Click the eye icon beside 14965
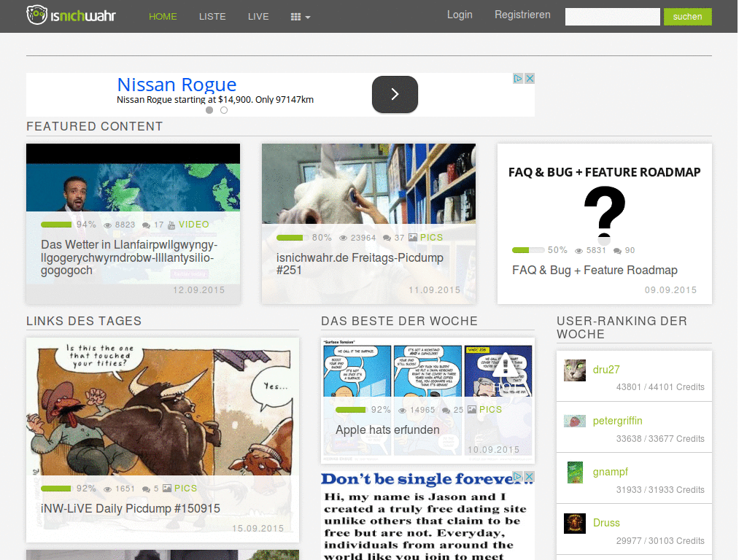Image resolution: width=747 pixels, height=560 pixels. click(x=403, y=411)
